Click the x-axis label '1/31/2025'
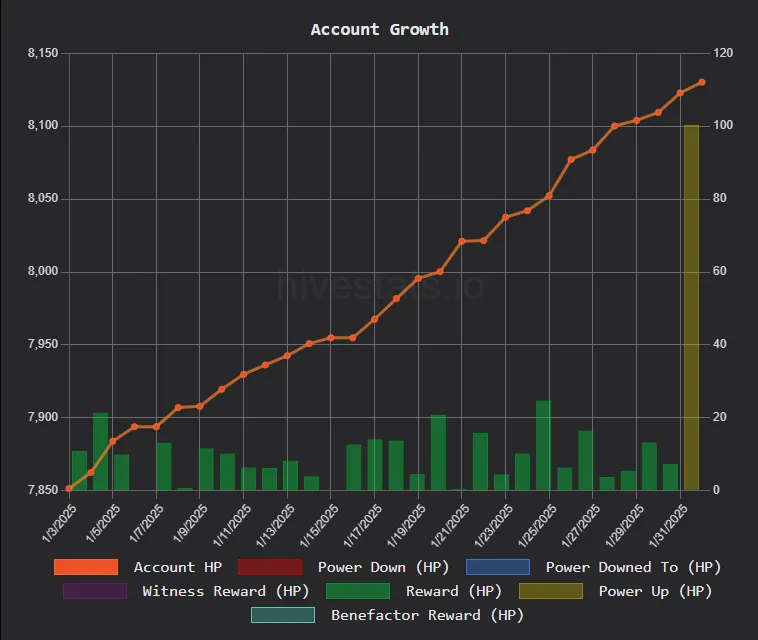The height and width of the screenshot is (640, 758). (668, 525)
